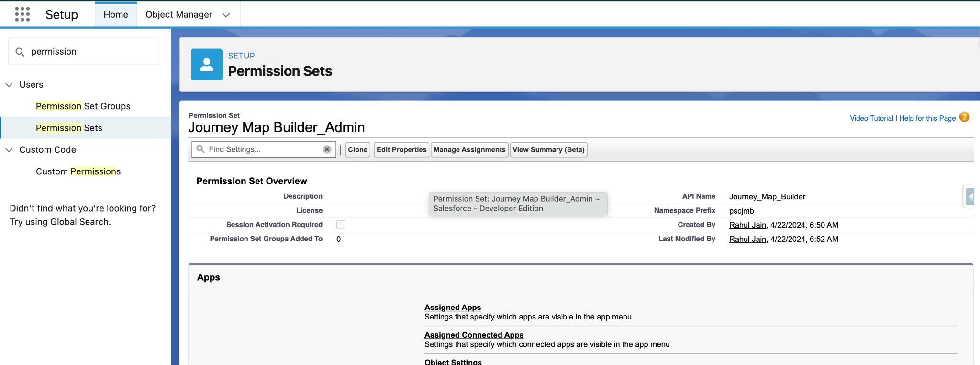Open Permission Set Groups in sidebar
This screenshot has height=365, width=980.
tap(83, 106)
